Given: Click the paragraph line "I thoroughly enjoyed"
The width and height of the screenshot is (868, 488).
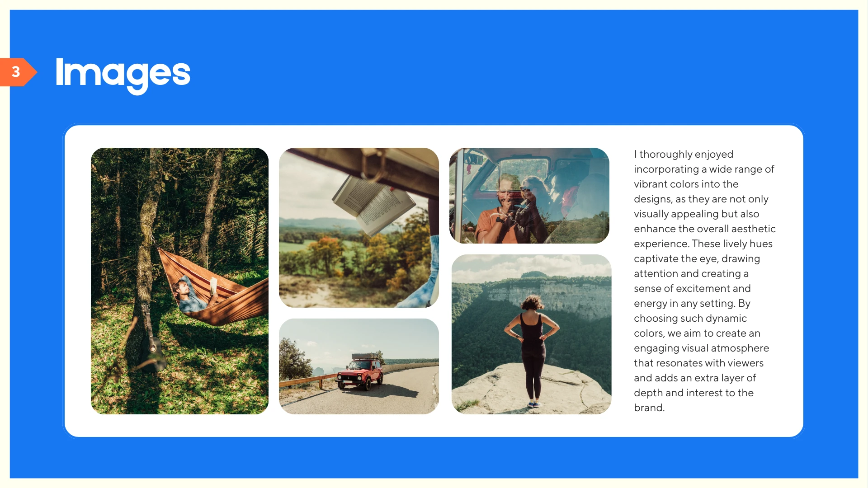Looking at the screenshot, I should 684,154.
